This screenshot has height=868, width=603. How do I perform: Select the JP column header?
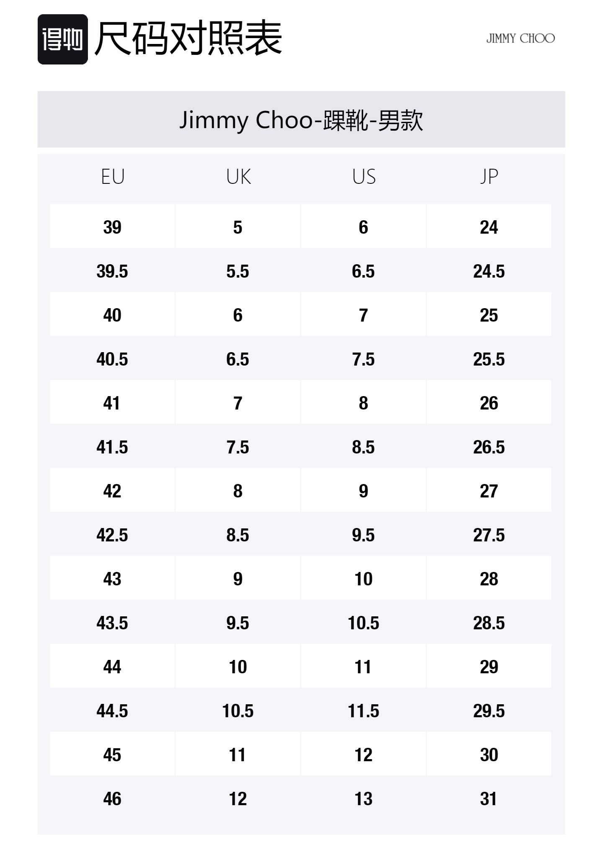tap(489, 177)
